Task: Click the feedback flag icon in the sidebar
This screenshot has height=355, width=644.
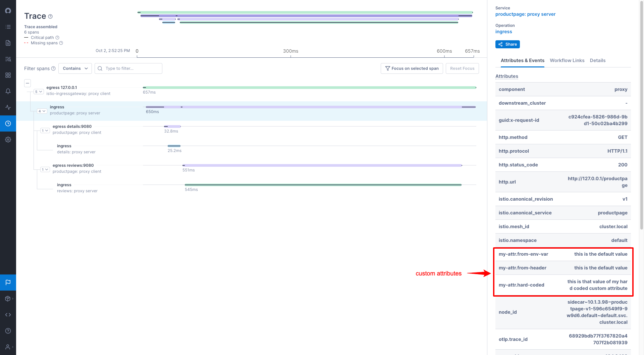Action: (8, 282)
